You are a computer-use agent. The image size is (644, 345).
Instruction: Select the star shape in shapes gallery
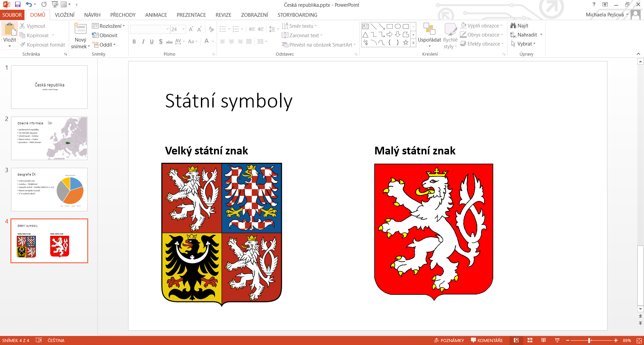tap(406, 43)
